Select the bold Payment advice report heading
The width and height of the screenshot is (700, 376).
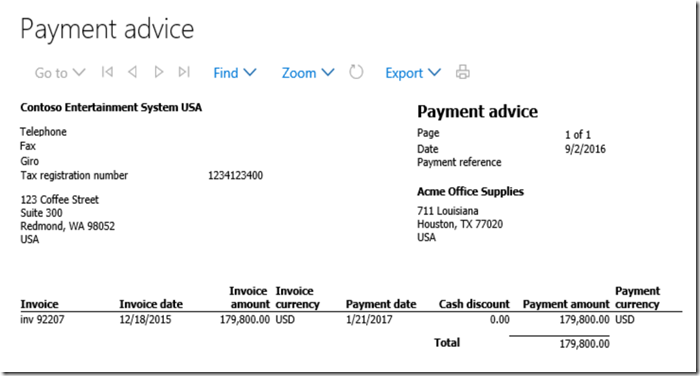pyautogui.click(x=477, y=112)
